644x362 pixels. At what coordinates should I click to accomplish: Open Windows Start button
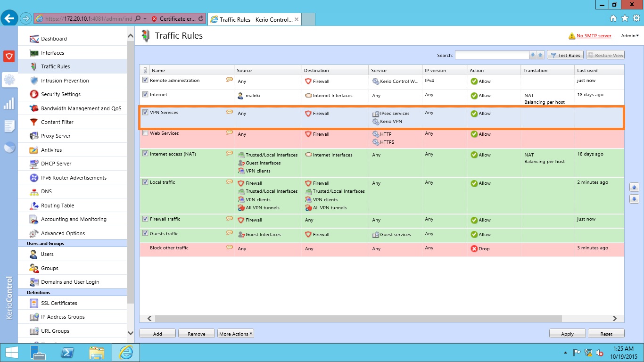click(11, 352)
